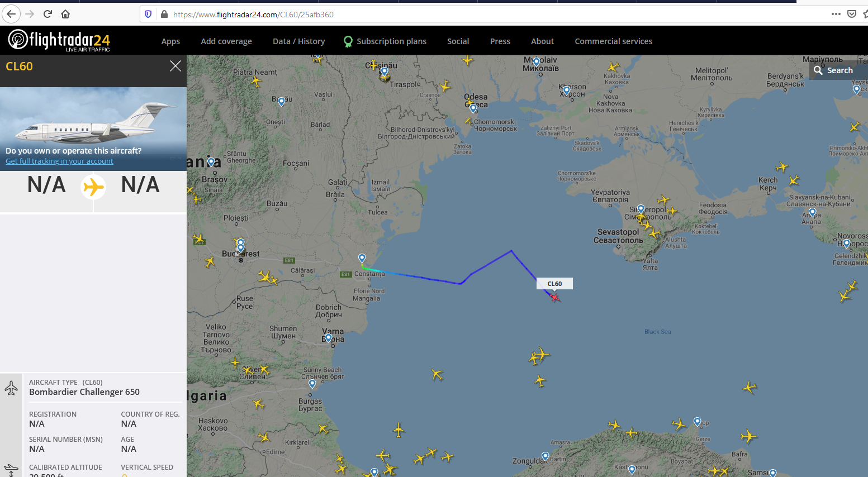Close the CL60 flight details panel
This screenshot has width=868, height=477.
(x=176, y=66)
